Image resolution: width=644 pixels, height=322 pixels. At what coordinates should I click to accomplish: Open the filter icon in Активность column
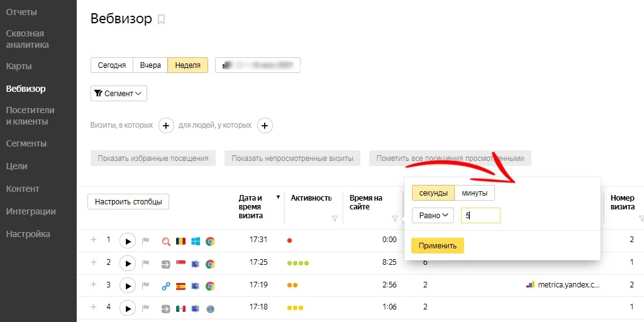pos(335,219)
